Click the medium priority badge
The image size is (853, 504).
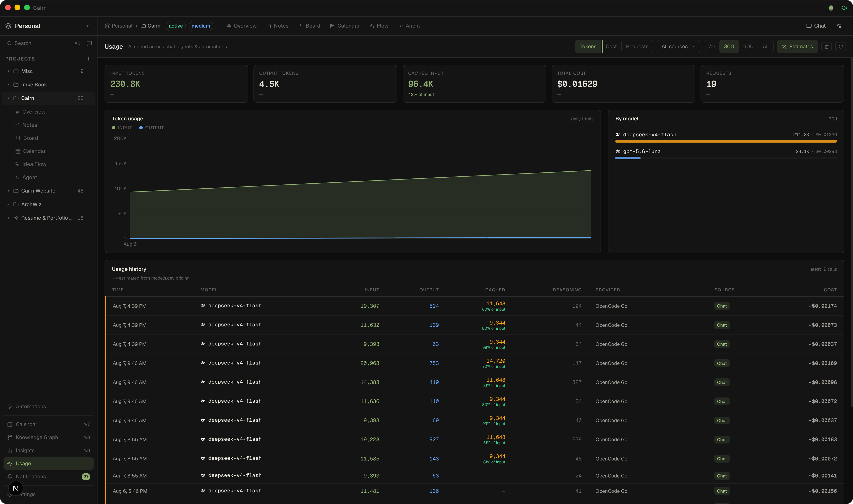point(201,26)
